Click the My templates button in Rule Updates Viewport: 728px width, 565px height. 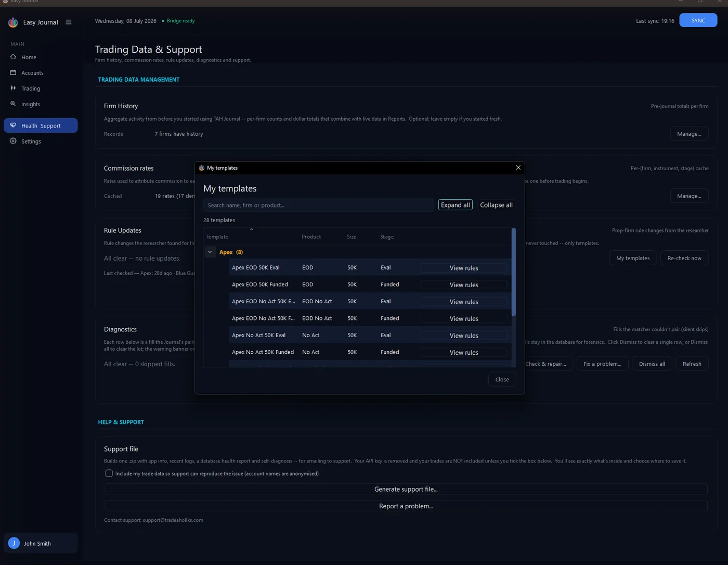coord(633,258)
